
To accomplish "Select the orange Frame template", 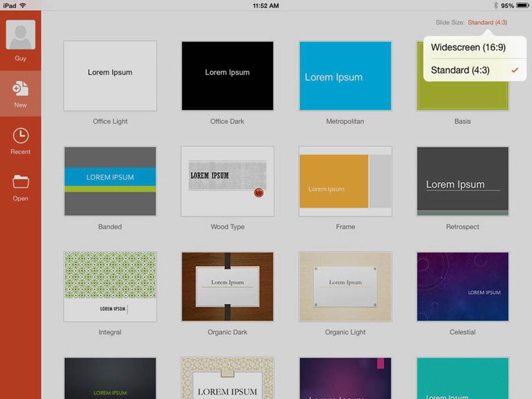I will (345, 181).
